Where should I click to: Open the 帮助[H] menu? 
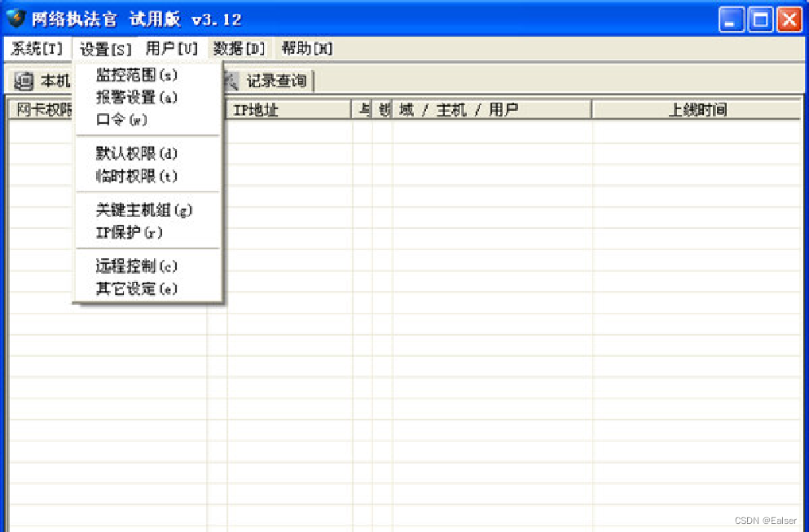click(x=306, y=49)
